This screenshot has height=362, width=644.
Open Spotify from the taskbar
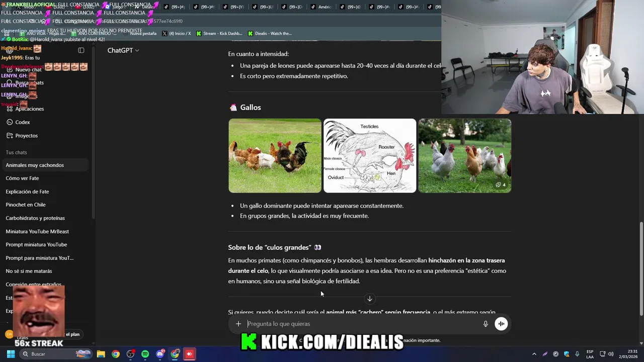pyautogui.click(x=145, y=354)
